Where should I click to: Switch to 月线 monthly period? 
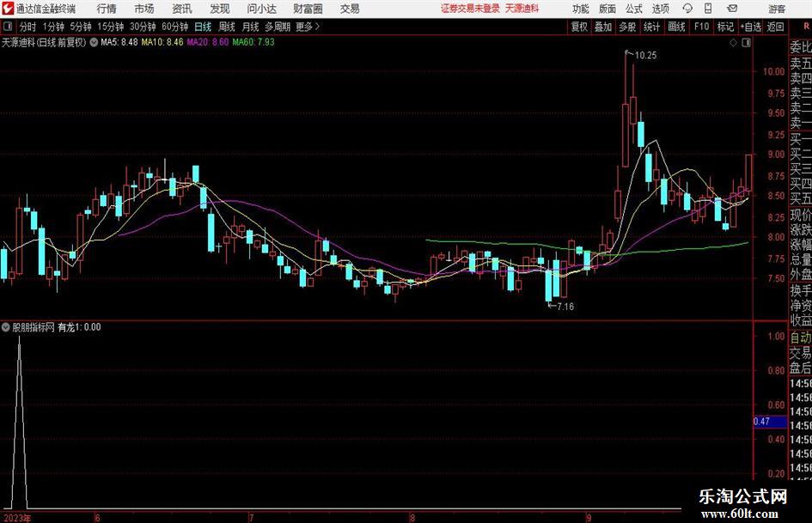coord(250,27)
